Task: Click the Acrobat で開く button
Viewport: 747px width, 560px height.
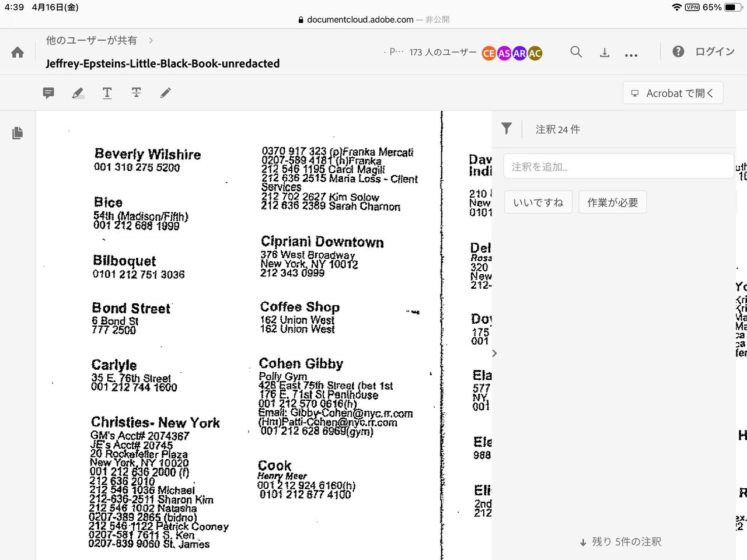Action: 673,93
